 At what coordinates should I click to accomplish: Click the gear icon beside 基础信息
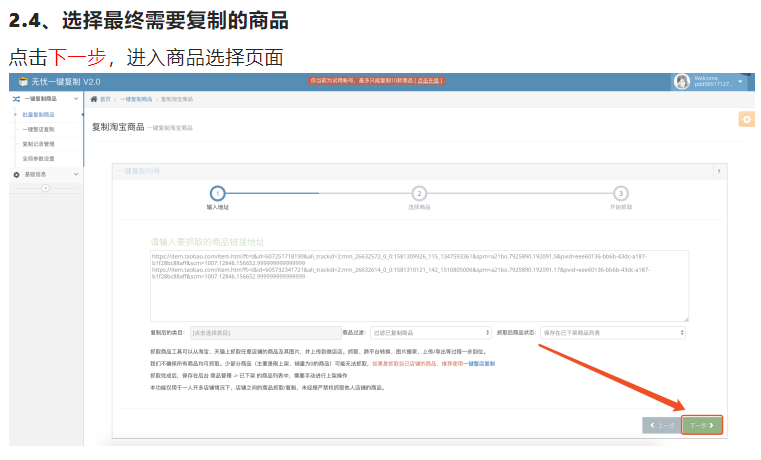[17, 175]
